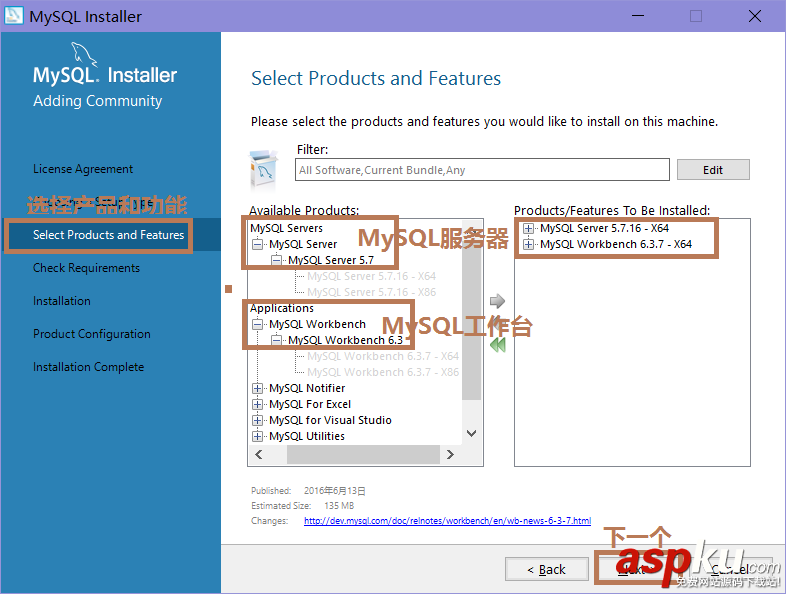Click the horizontal scrollbar left arrow
The image size is (786, 594).
click(x=259, y=455)
